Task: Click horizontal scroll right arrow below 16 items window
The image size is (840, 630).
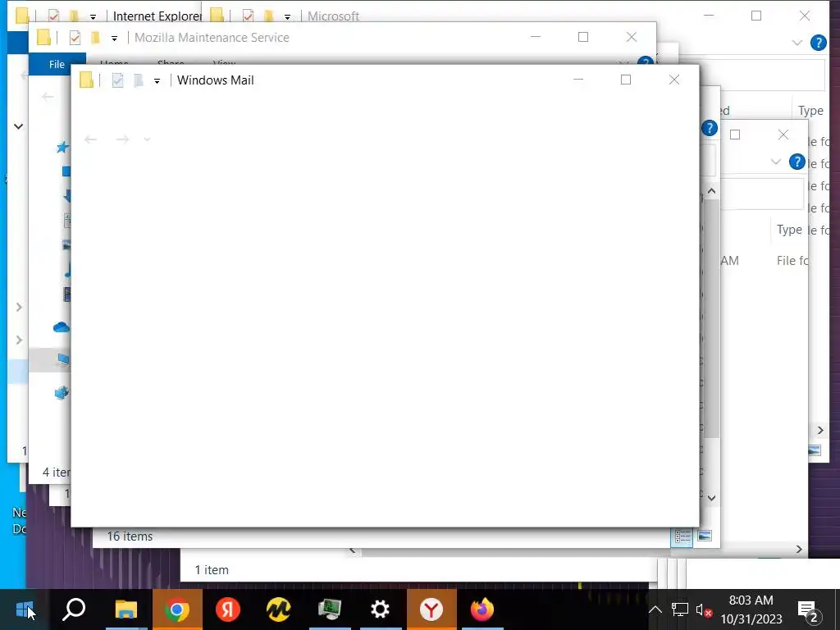Action: [x=799, y=549]
